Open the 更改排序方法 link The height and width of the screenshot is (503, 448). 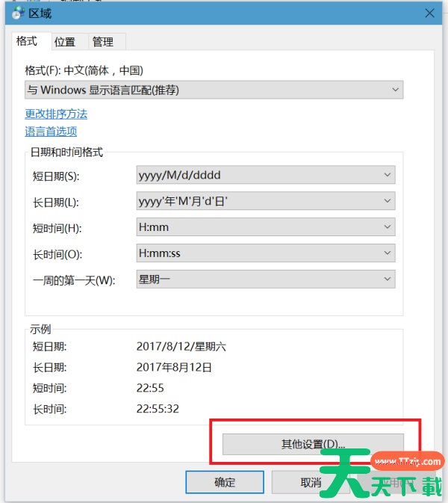(x=56, y=114)
